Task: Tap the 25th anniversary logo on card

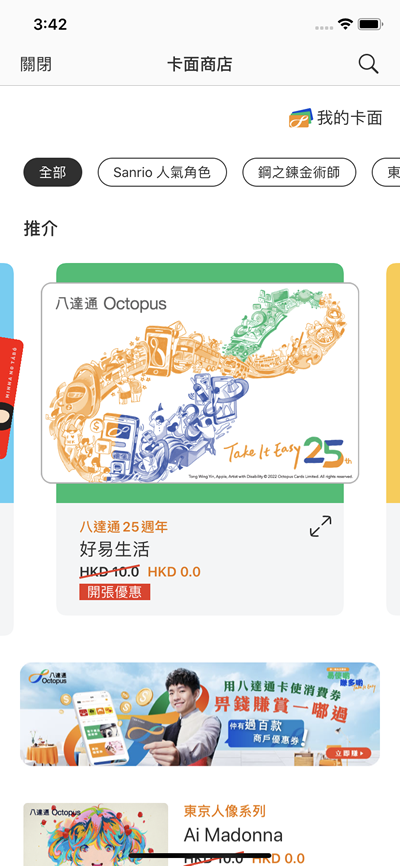Action: click(327, 452)
